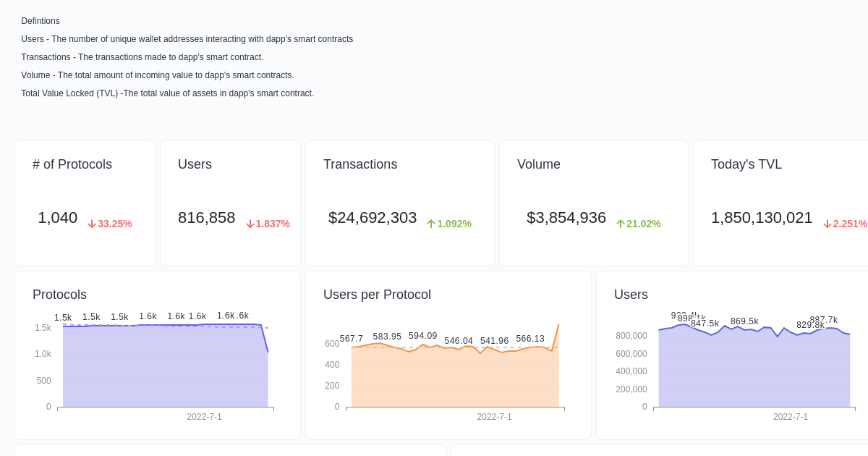Click the Transactions total $24,692,303
Screen dimensions: 868x456
point(373,218)
